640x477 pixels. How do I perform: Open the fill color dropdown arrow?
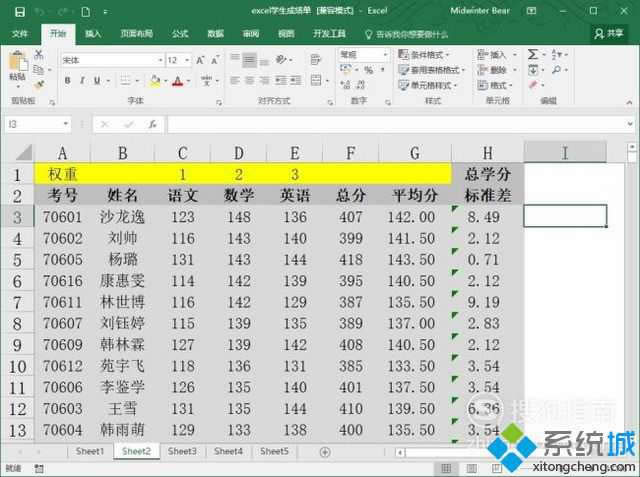point(166,81)
